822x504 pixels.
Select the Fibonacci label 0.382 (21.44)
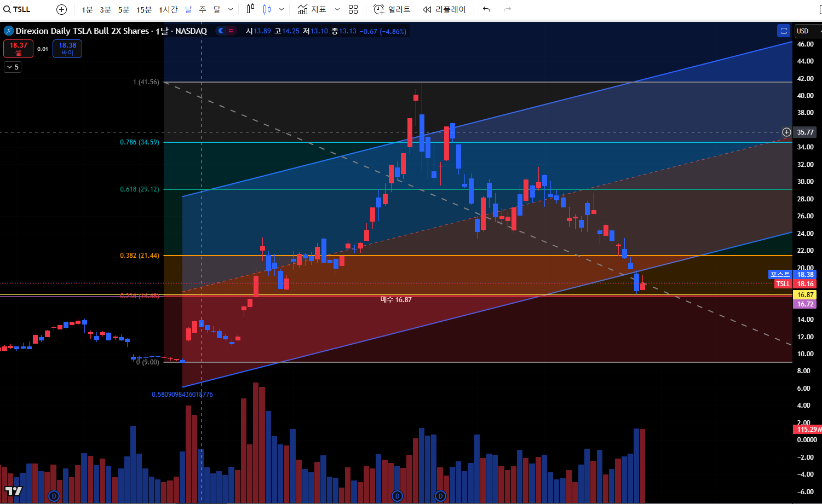(x=140, y=256)
